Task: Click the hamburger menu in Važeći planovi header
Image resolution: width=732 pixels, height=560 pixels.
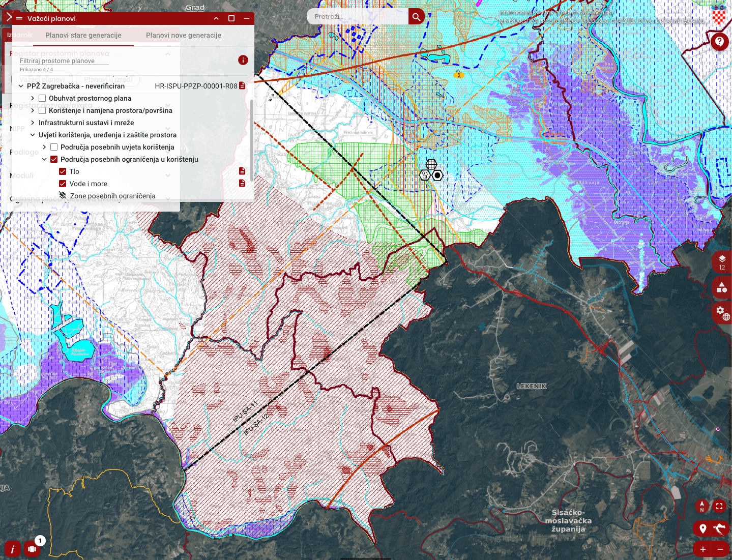Action: coord(19,18)
